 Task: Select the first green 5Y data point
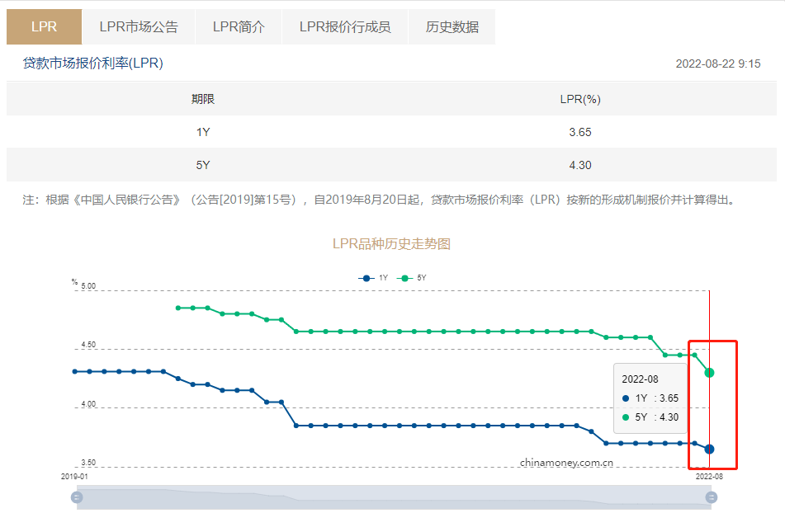pyautogui.click(x=178, y=308)
